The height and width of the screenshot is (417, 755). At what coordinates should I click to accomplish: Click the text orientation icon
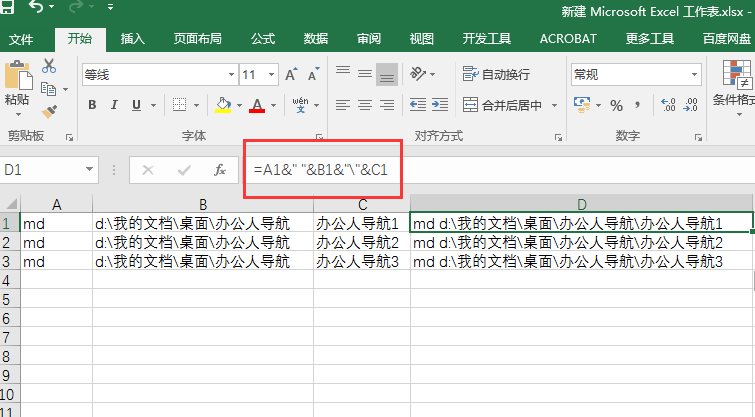pyautogui.click(x=418, y=74)
